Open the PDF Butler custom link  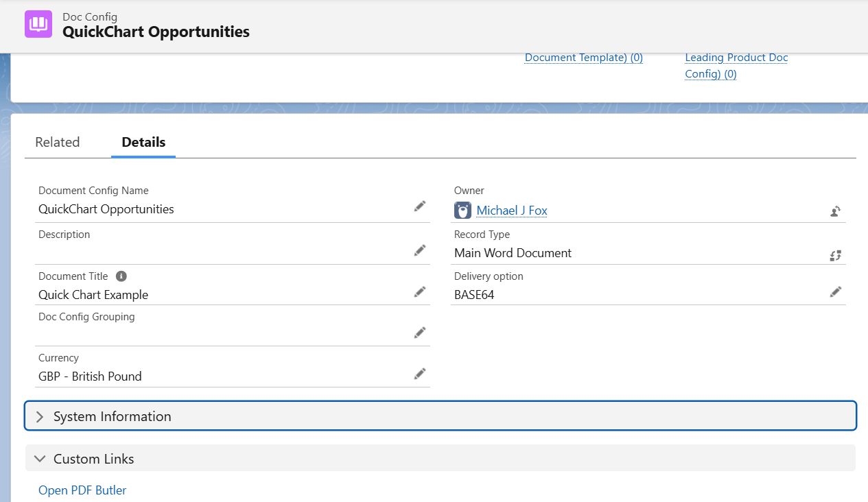(82, 490)
